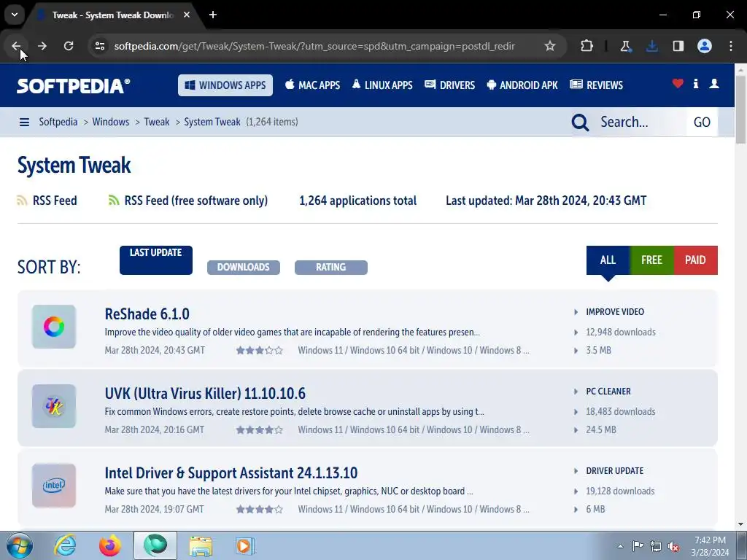Sort by Downloads
This screenshot has height=560, width=747.
click(x=244, y=267)
